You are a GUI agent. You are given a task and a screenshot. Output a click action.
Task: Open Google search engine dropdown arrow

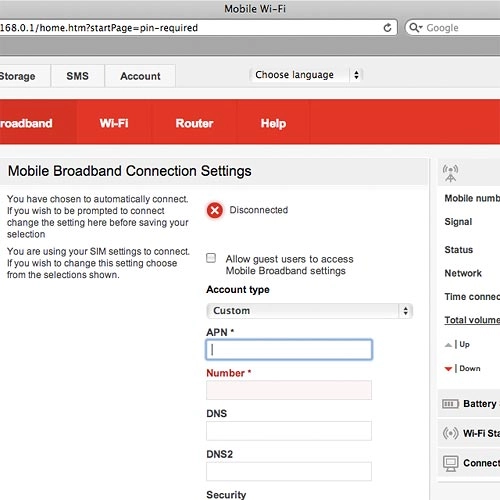(x=421, y=27)
